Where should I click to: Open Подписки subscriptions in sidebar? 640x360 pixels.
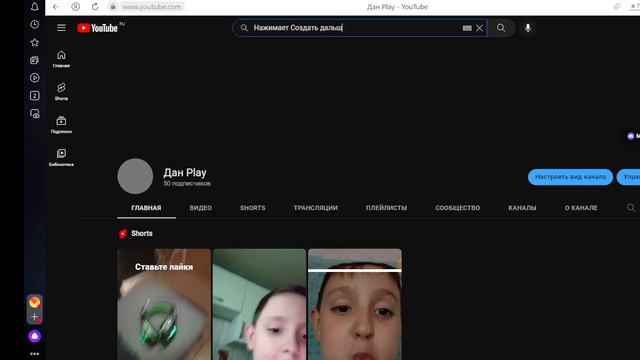pyautogui.click(x=61, y=125)
